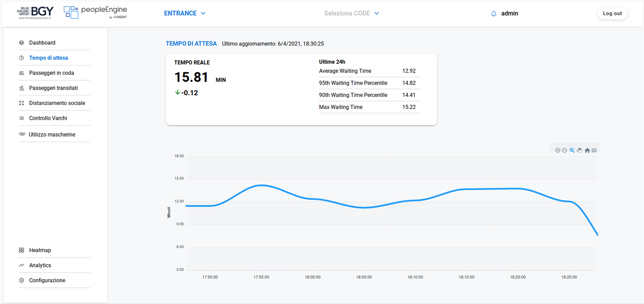Screen dimensions: 644x304
Task: Expand the ENTRANCE dropdown
Action: click(185, 13)
